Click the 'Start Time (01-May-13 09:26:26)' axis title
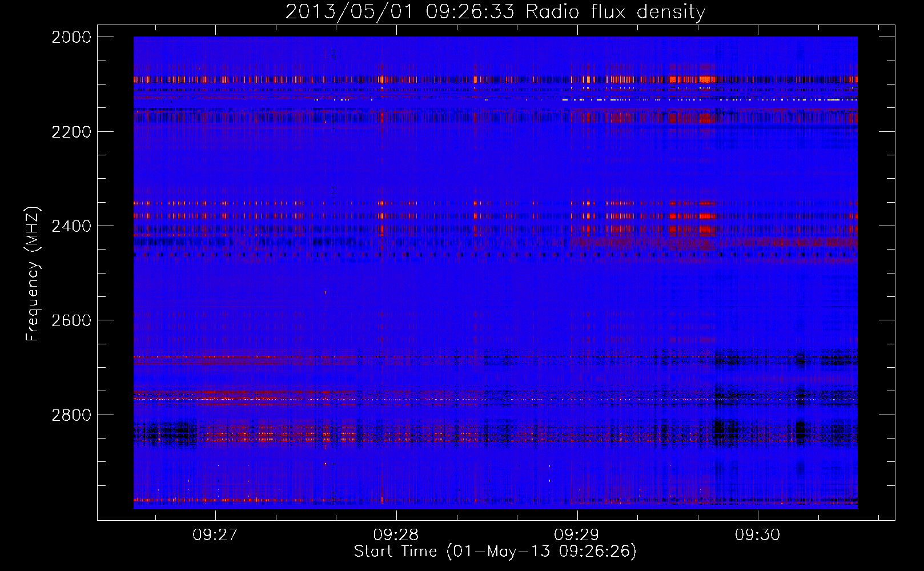The height and width of the screenshot is (571, 924). point(495,552)
